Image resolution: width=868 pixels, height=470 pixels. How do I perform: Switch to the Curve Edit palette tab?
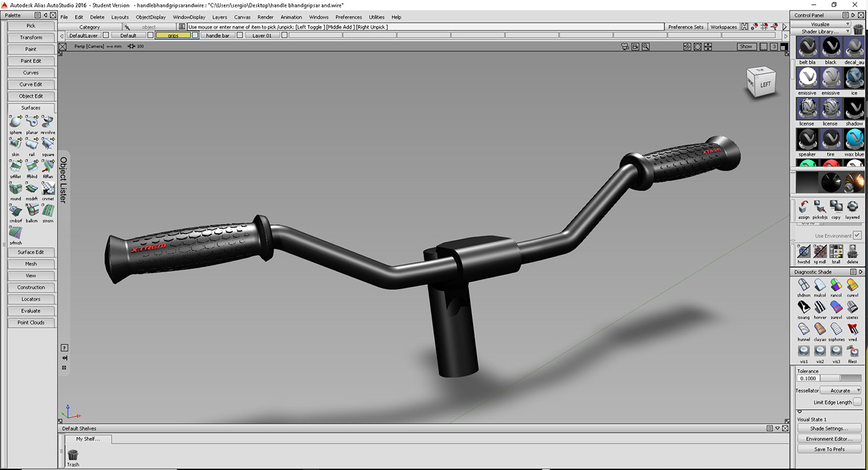click(31, 84)
